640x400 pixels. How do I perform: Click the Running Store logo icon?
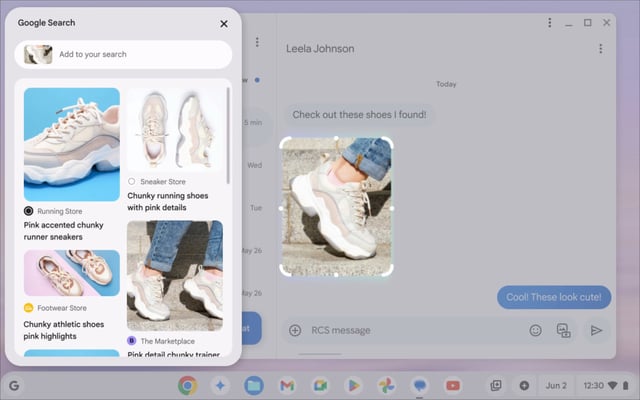coord(29,211)
